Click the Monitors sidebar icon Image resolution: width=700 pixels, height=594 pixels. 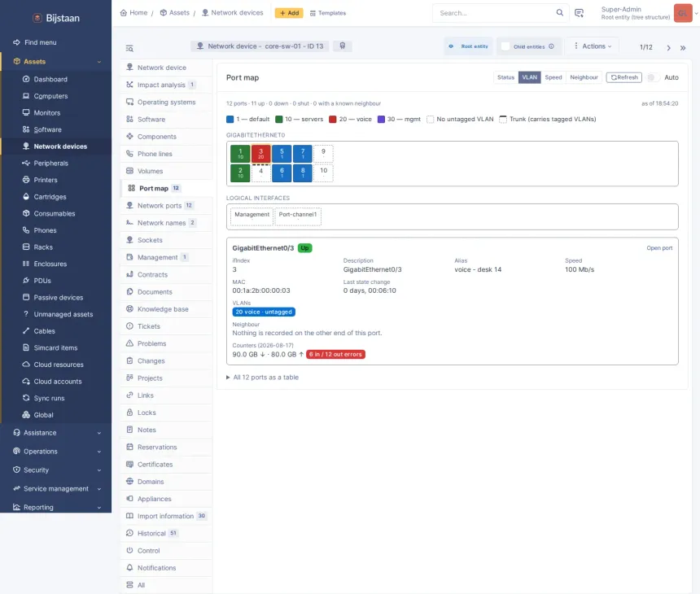(x=26, y=112)
